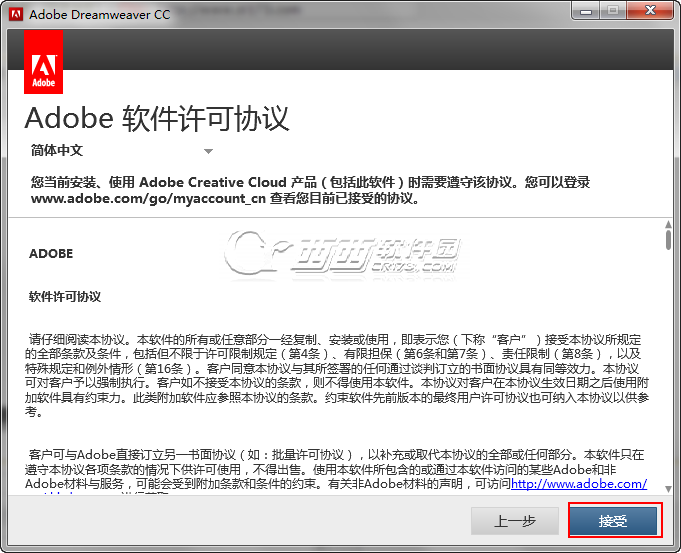
Task: Click the red Adobe logo badge
Action: click(x=43, y=62)
